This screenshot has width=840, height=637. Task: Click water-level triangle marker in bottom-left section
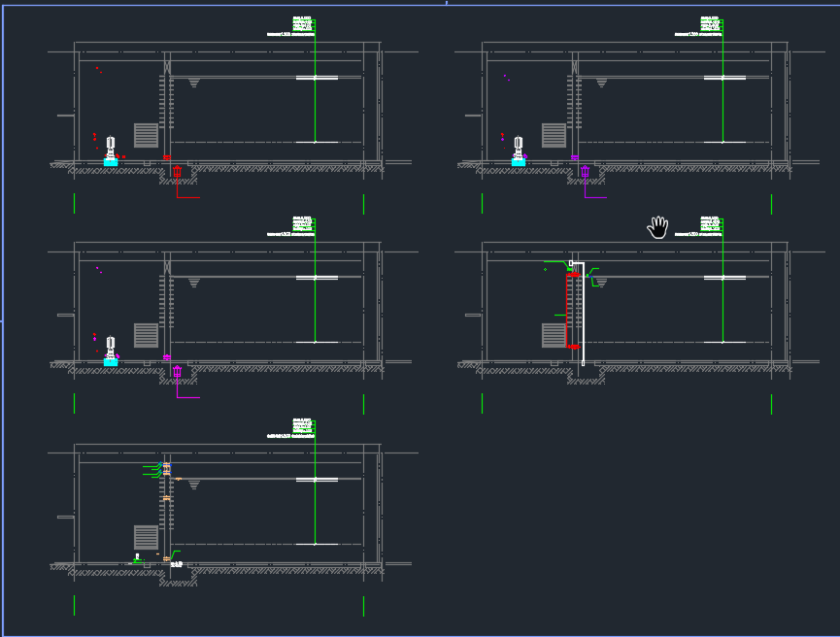coord(194,485)
